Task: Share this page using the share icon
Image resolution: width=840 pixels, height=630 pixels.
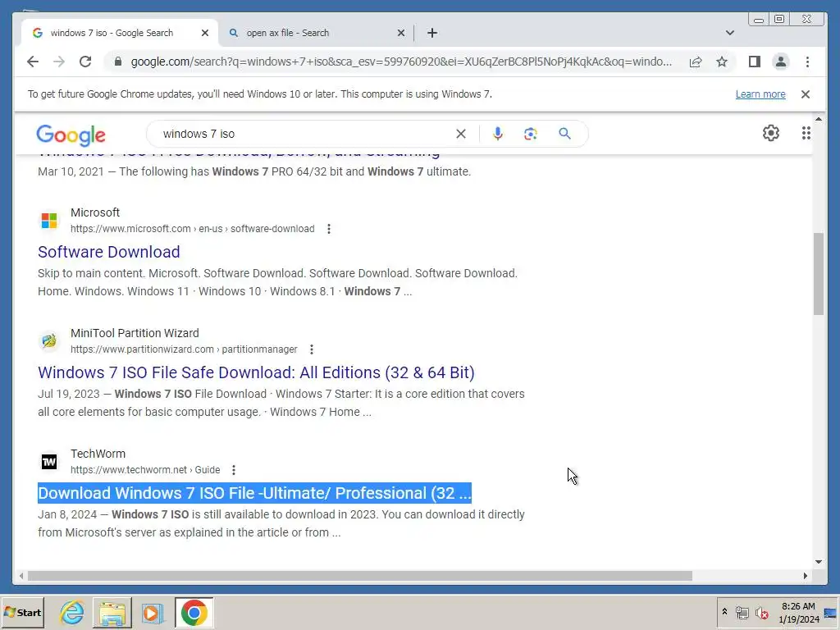Action: (x=696, y=62)
